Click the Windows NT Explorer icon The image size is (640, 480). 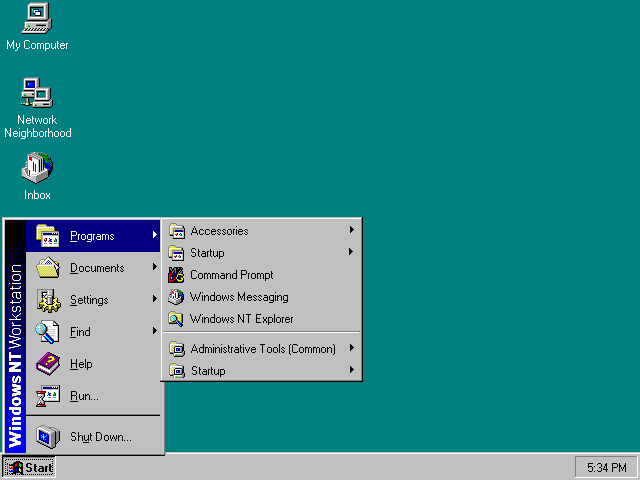tap(176, 319)
